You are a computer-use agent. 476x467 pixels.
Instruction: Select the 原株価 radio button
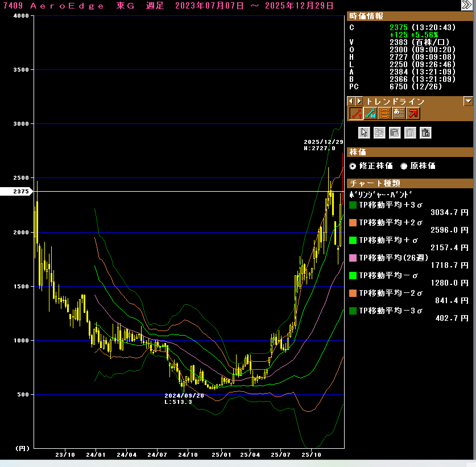click(x=404, y=166)
